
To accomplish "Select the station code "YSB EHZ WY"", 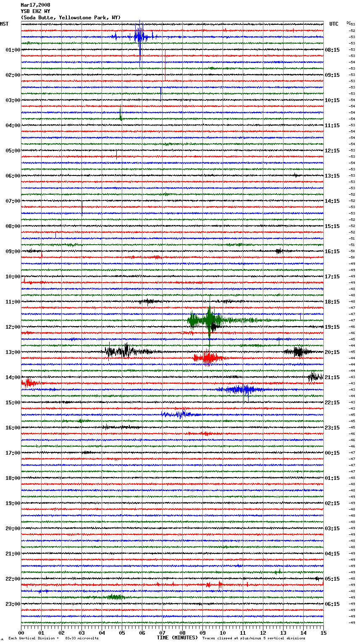I will point(35,11).
